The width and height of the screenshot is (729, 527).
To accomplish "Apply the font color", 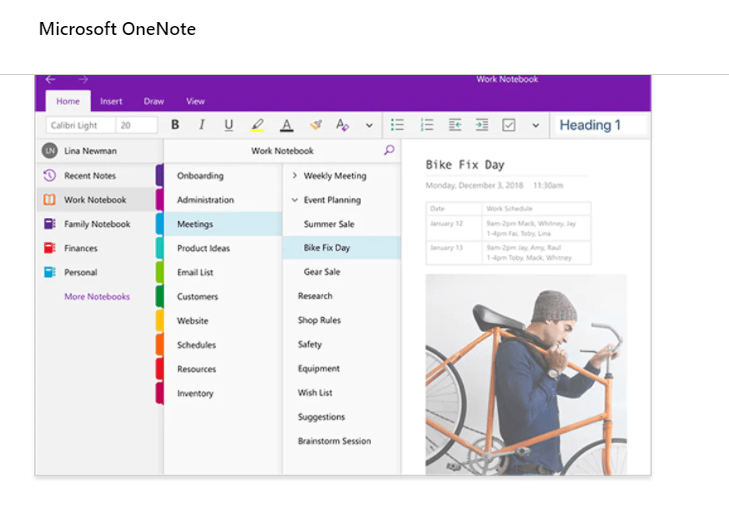I will pos(286,125).
